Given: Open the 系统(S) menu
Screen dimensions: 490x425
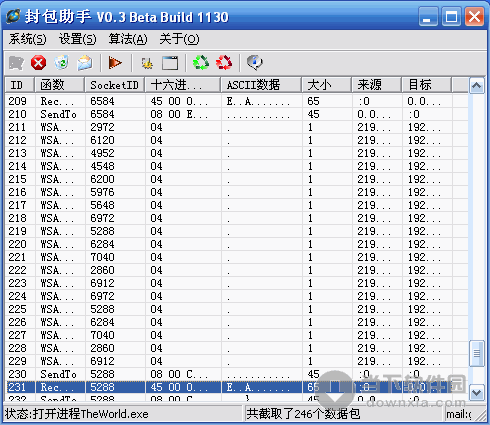Looking at the screenshot, I should pos(28,39).
